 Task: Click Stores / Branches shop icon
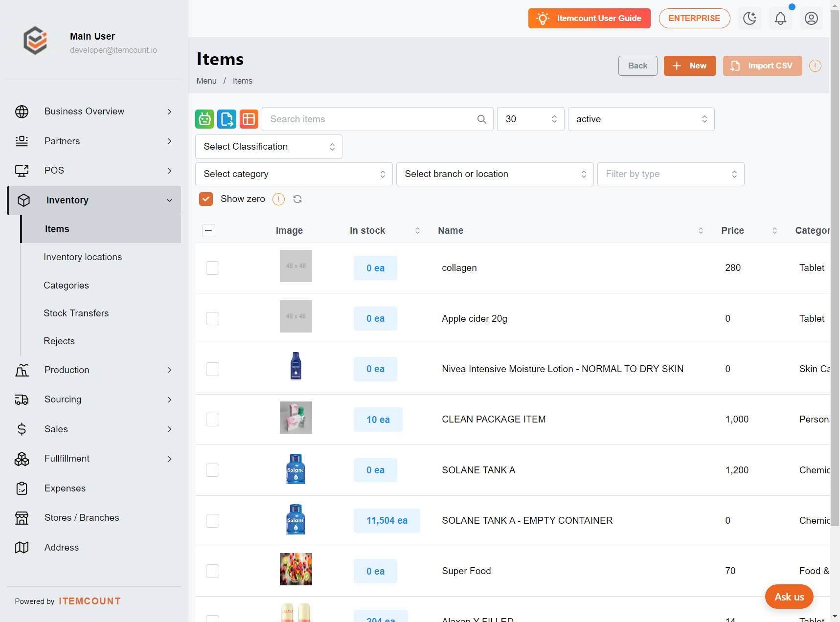22,518
